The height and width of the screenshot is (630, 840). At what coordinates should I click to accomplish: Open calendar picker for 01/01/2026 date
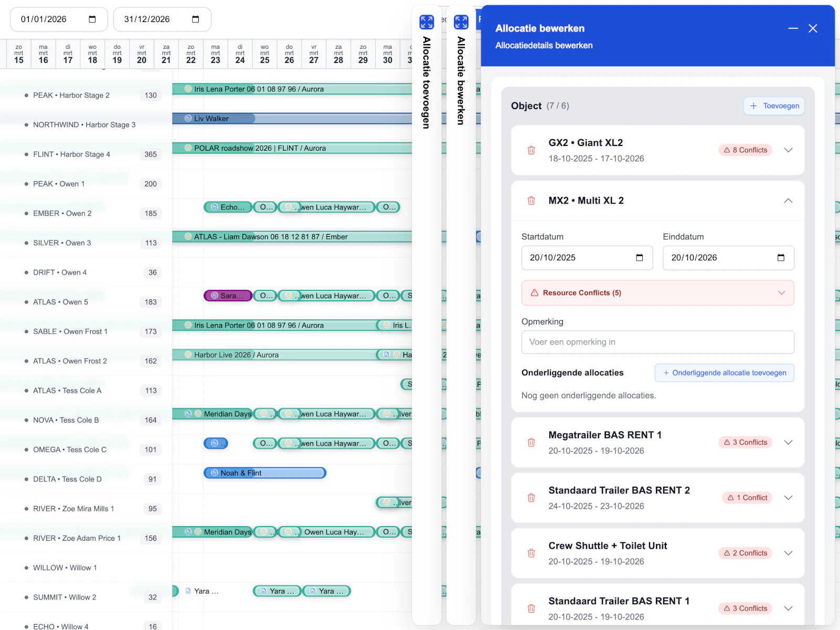(92, 19)
